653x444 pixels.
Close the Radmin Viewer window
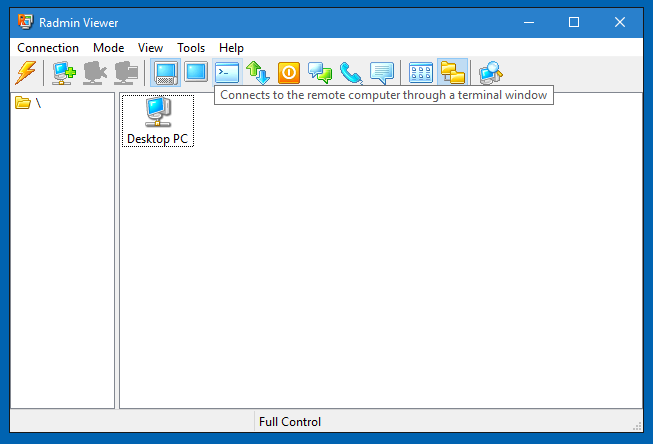click(x=620, y=22)
